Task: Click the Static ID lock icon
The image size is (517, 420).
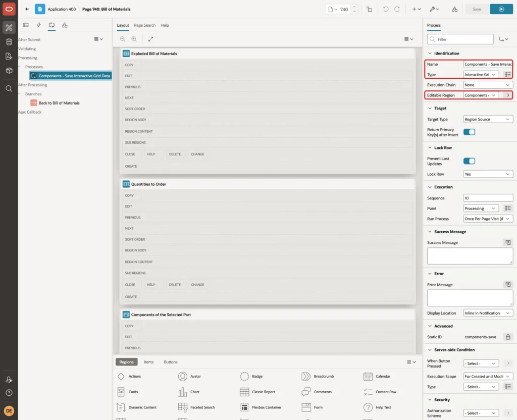Action: point(508,337)
